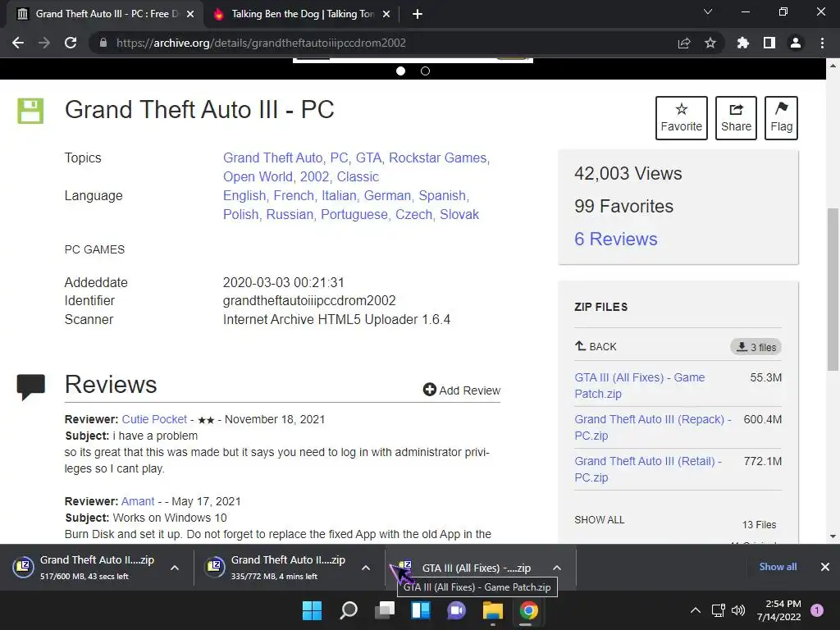The image size is (840, 630).
Task: Expand options for GTA III (All Fixes) download
Action: pyautogui.click(x=557, y=568)
